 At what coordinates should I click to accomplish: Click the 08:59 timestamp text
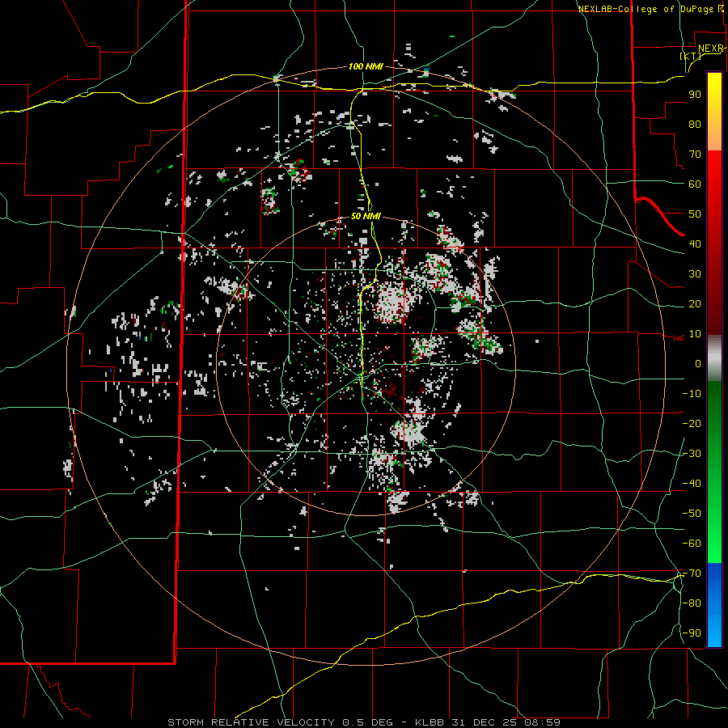coord(543,722)
